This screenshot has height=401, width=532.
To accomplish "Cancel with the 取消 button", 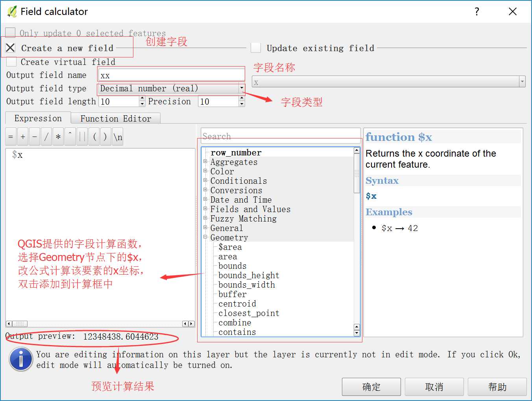I will click(x=434, y=387).
